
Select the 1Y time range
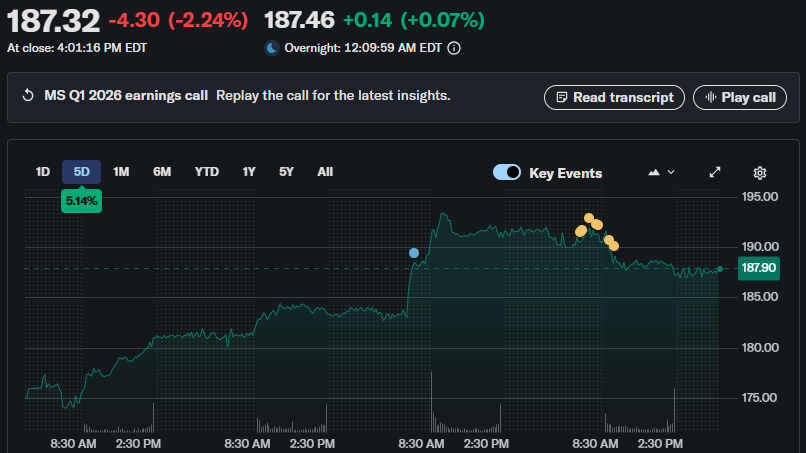click(x=249, y=171)
